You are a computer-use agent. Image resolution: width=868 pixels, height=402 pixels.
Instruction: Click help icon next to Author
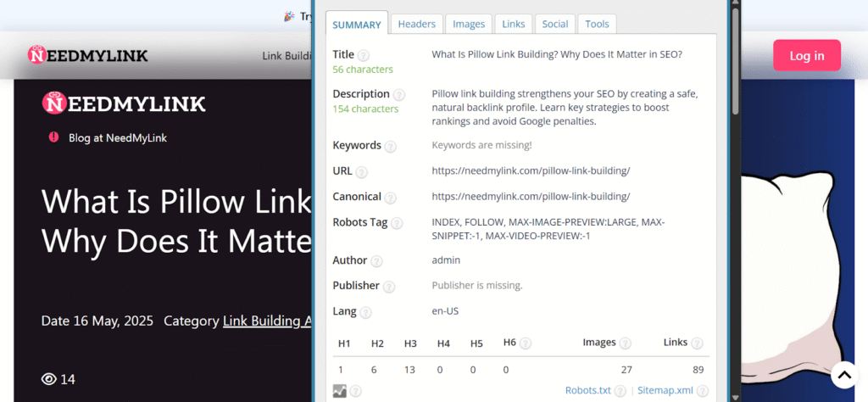376,261
